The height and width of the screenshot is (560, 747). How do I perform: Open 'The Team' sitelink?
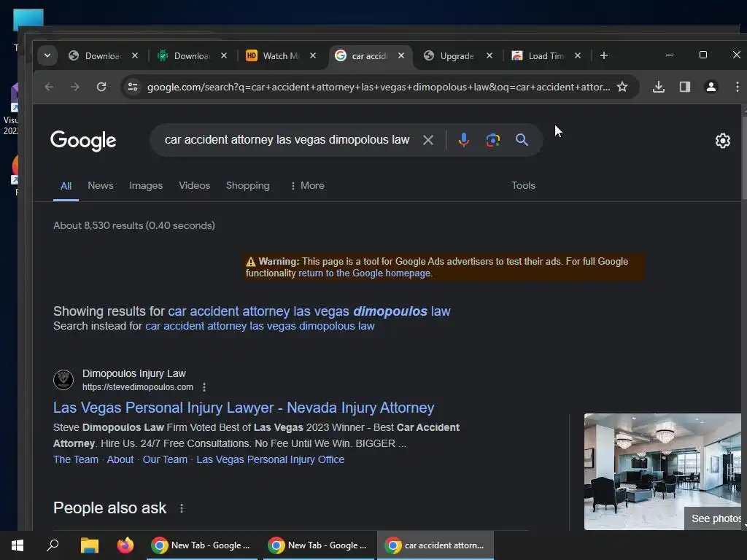[76, 459]
